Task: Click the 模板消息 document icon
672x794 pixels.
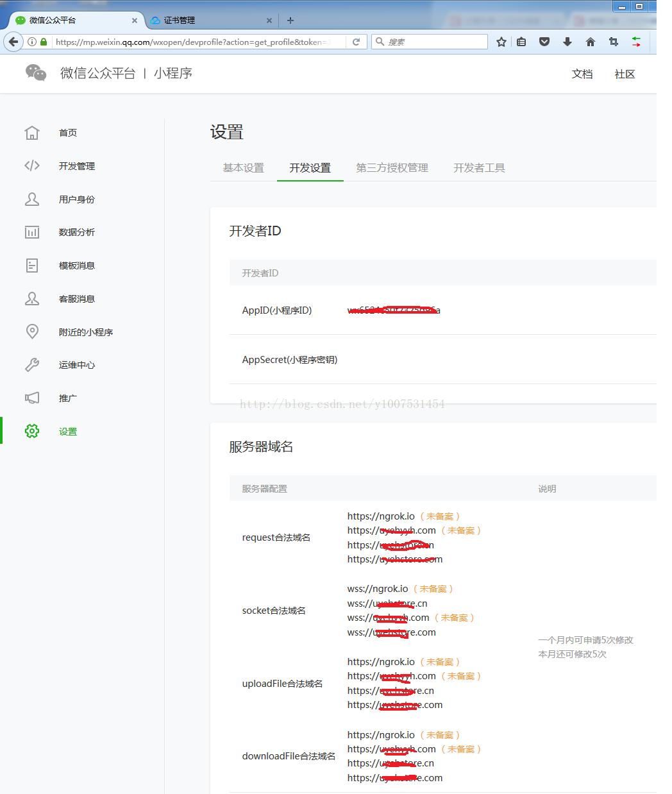Action: point(32,266)
